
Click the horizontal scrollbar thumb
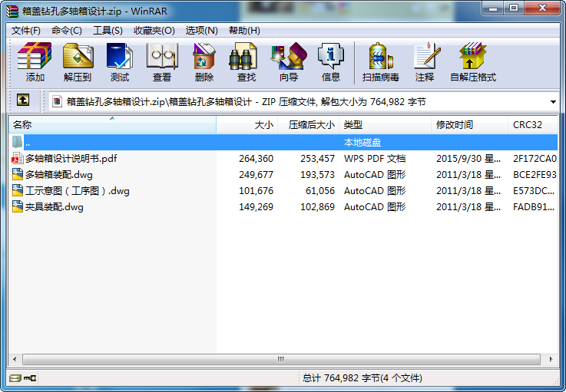click(x=281, y=359)
